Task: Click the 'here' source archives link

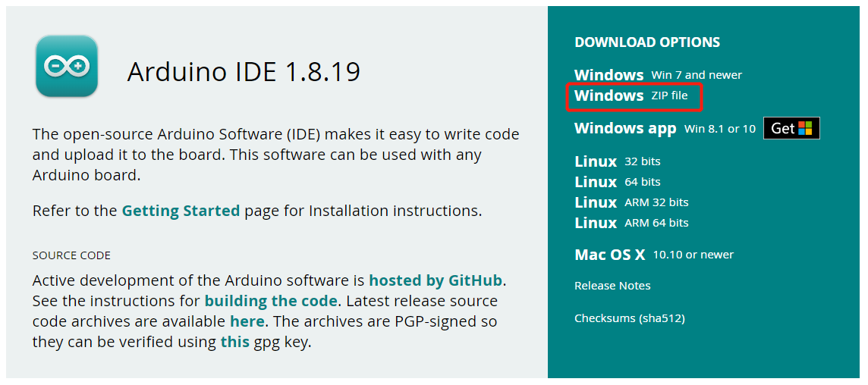Action: [x=247, y=321]
